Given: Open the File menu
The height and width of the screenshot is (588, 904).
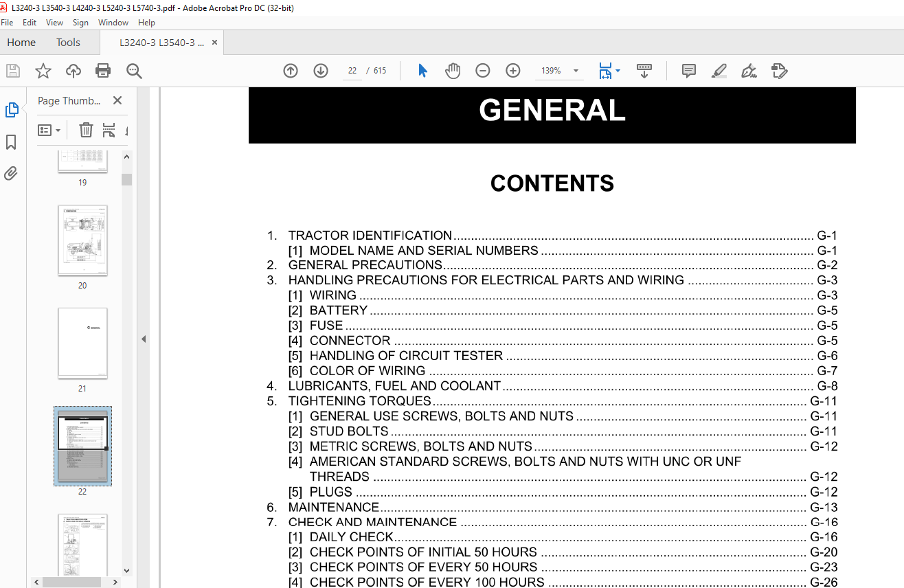Looking at the screenshot, I should click(7, 23).
